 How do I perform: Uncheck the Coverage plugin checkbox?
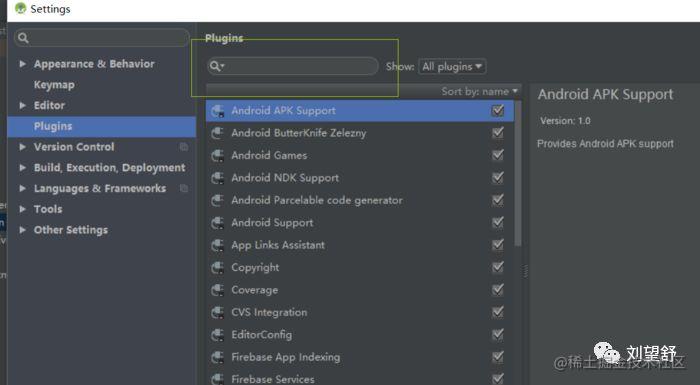(497, 289)
